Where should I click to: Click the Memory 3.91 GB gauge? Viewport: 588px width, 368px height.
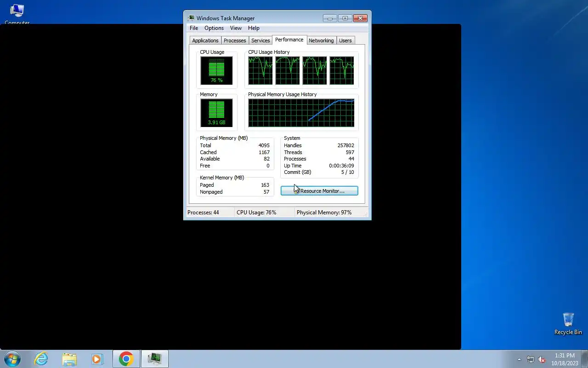tap(216, 113)
